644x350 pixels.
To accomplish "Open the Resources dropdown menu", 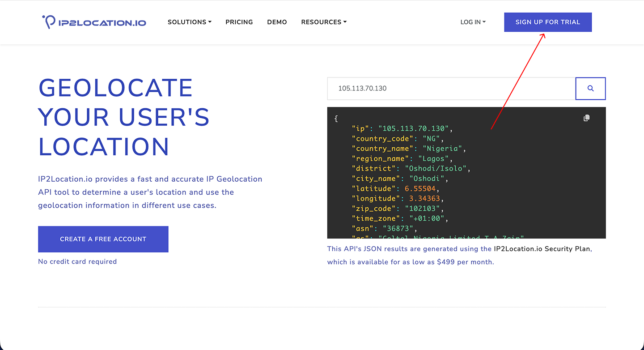I will click(324, 22).
